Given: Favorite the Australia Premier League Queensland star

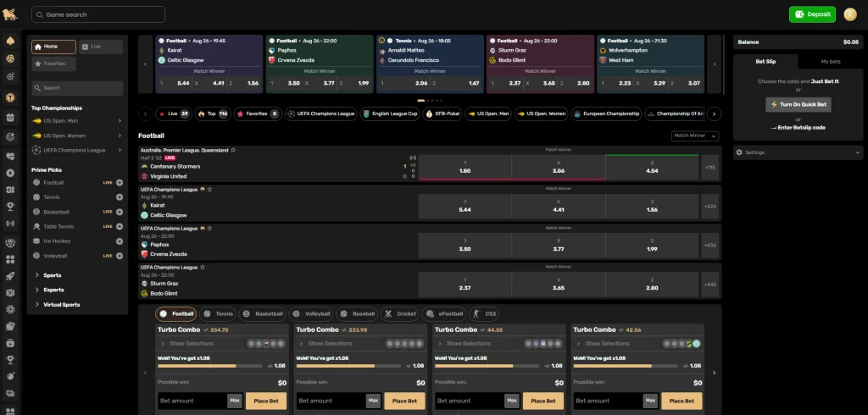Looking at the screenshot, I should point(233,150).
